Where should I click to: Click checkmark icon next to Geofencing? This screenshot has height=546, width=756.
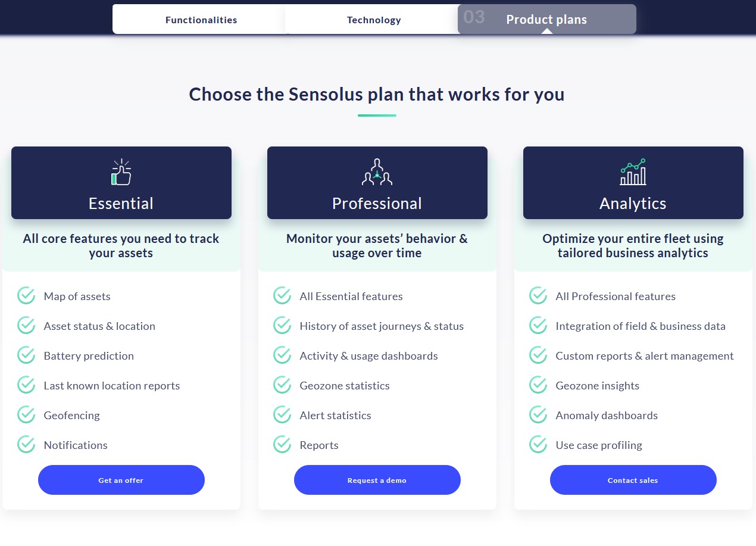(x=26, y=415)
